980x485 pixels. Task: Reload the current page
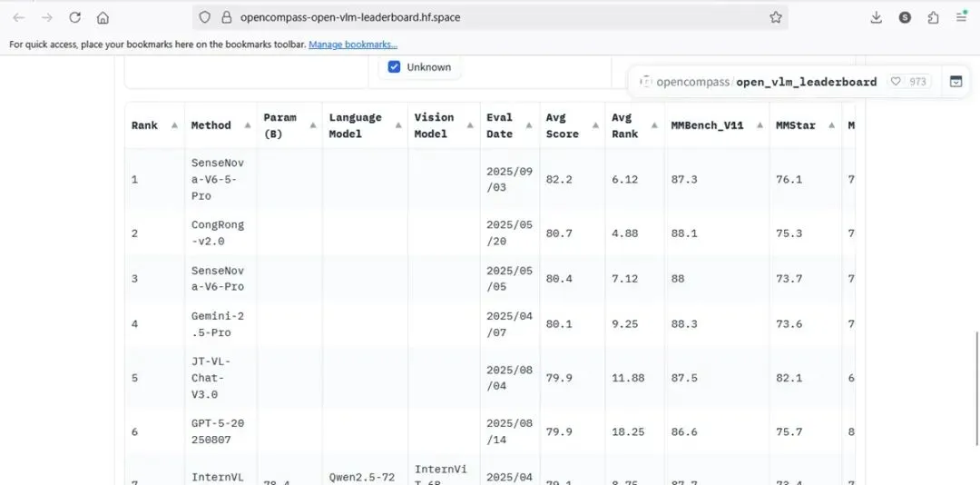75,17
